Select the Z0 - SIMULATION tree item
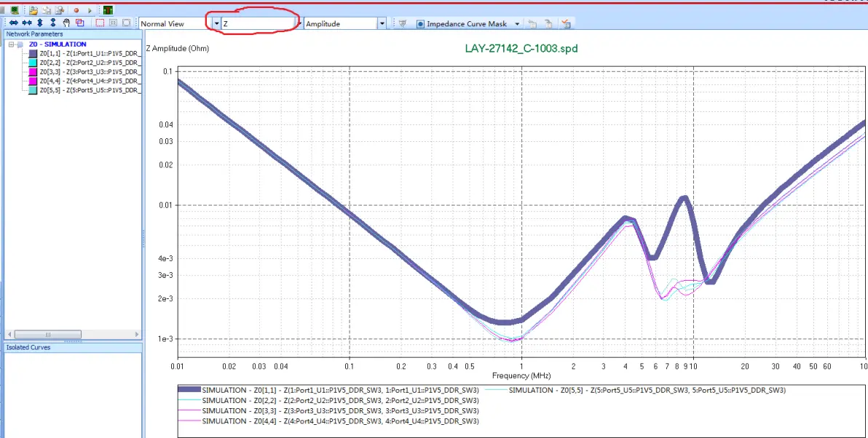Image resolution: width=868 pixels, height=438 pixels. (x=58, y=44)
